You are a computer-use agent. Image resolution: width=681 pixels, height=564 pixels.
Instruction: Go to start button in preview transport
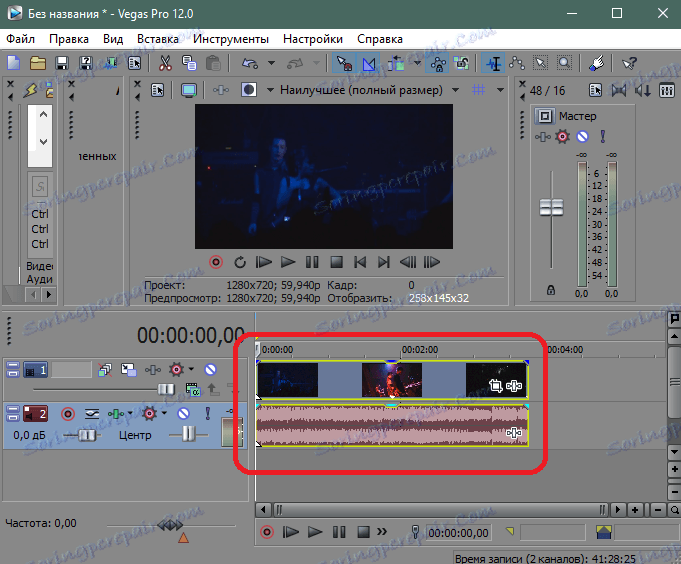coord(360,262)
